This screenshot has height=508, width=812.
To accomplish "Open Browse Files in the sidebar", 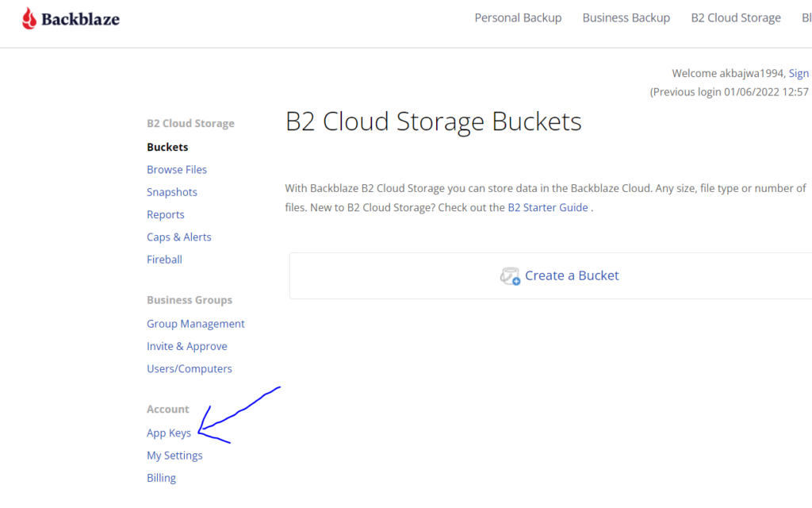I will 177,170.
